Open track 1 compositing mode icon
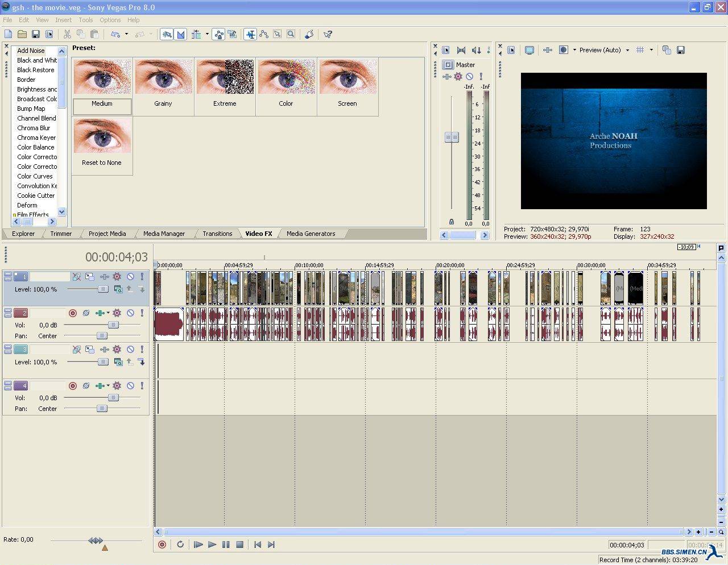 pyautogui.click(x=118, y=289)
